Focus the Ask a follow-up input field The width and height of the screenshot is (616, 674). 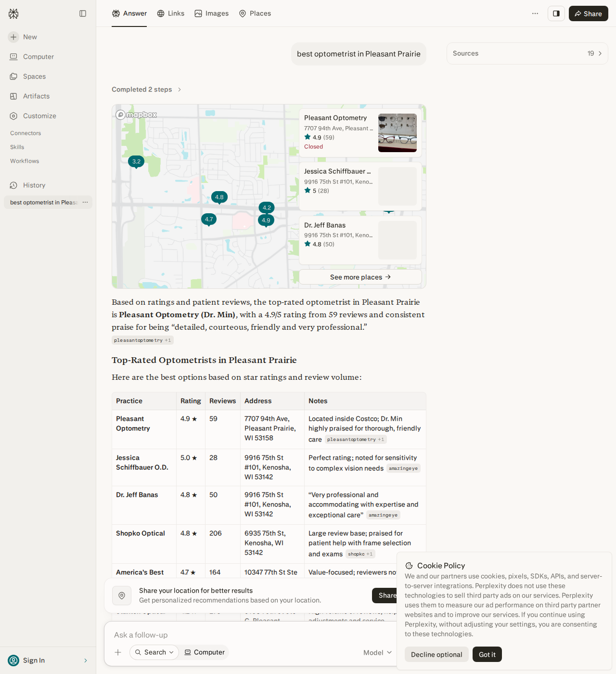250,635
